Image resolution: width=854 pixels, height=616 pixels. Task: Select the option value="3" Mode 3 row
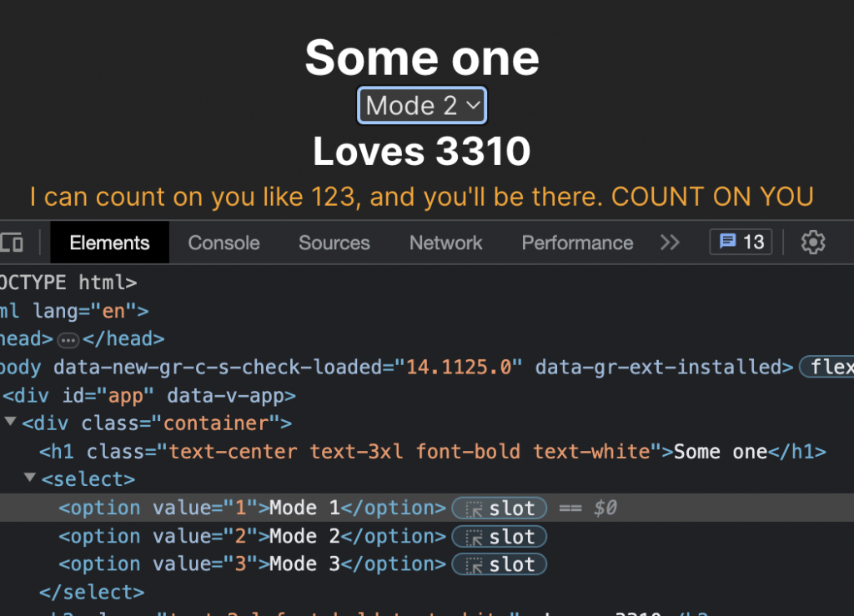427,564
